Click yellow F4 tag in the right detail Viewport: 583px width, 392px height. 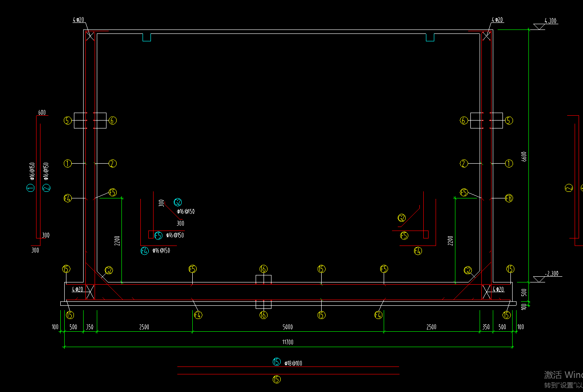click(418, 251)
